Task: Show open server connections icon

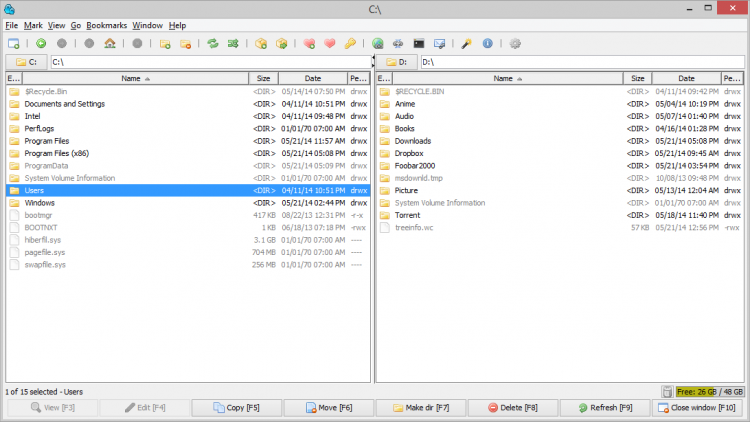Action: tap(398, 44)
